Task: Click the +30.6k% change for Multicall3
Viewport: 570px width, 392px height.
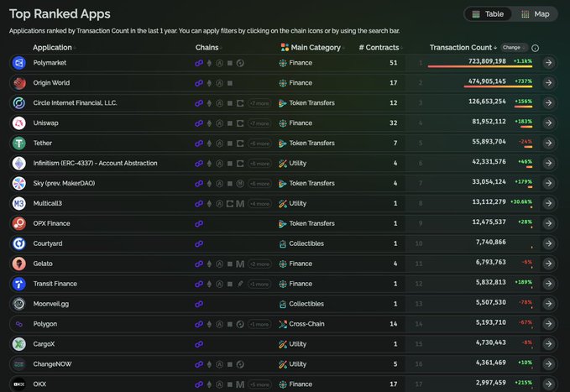Action: click(x=521, y=201)
